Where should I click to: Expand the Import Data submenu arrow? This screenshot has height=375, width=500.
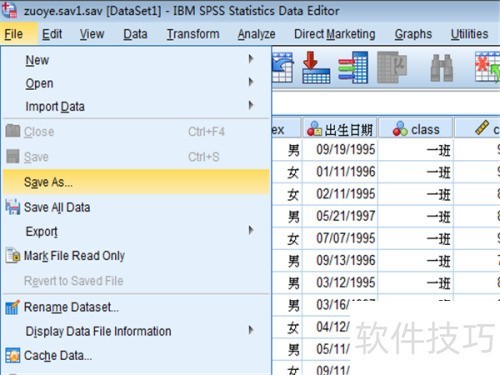pyautogui.click(x=251, y=105)
